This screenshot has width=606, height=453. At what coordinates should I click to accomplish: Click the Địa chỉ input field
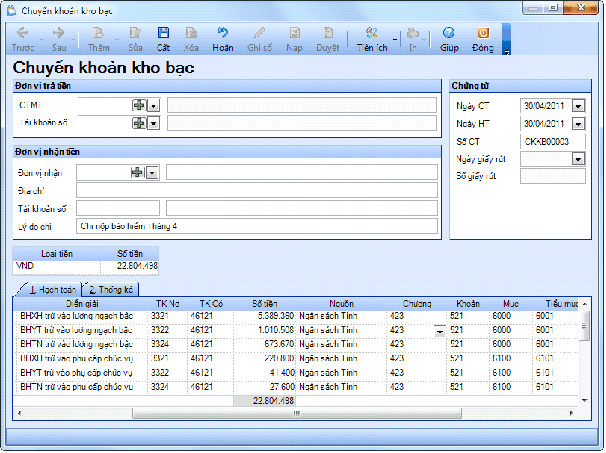coord(257,190)
